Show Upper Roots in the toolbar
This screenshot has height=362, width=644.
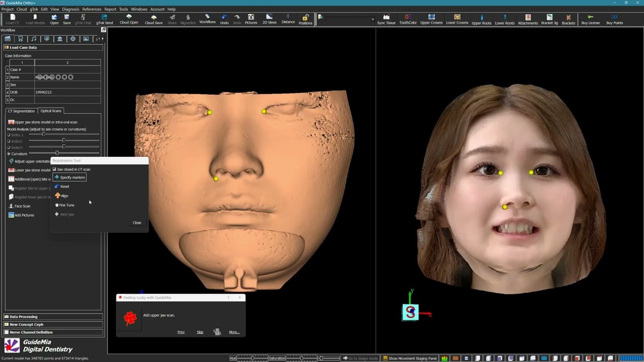[481, 19]
